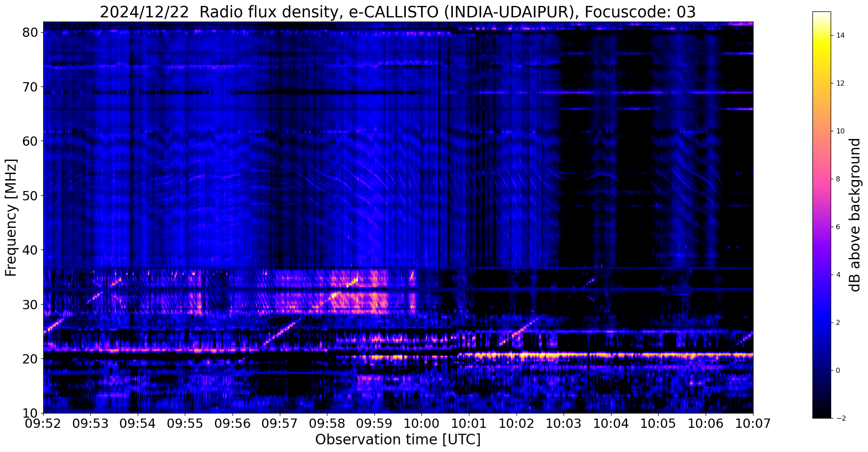Click the 09:56 time tick label
The width and height of the screenshot is (868, 452).
[x=232, y=424]
